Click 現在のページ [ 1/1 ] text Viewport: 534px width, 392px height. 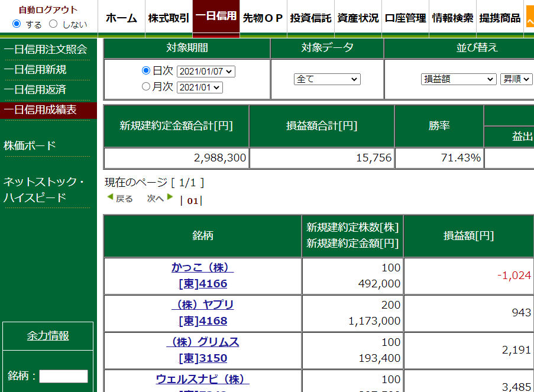point(154,183)
